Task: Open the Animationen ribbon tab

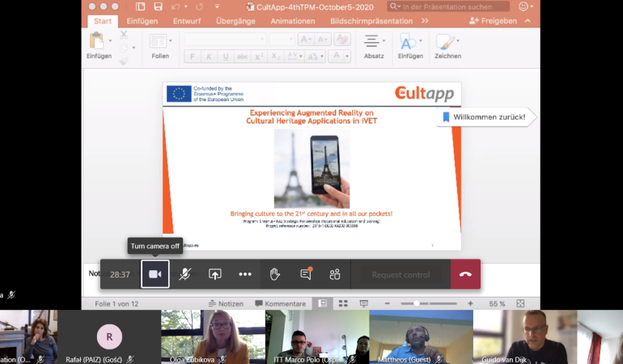Action: pos(293,21)
